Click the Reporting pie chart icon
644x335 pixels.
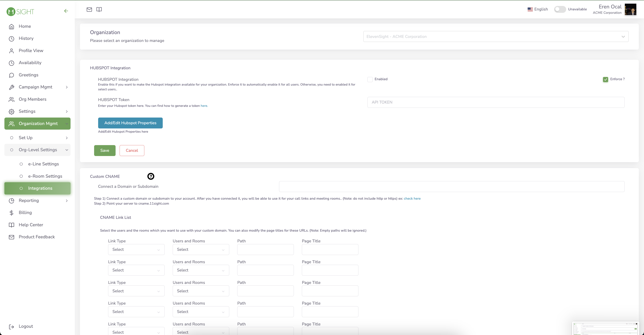11,201
